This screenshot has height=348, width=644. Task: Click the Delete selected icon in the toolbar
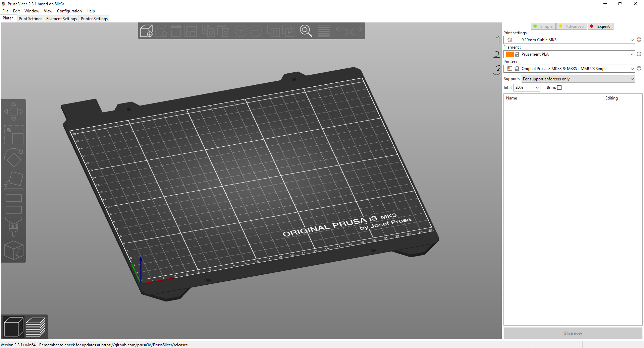tap(161, 31)
